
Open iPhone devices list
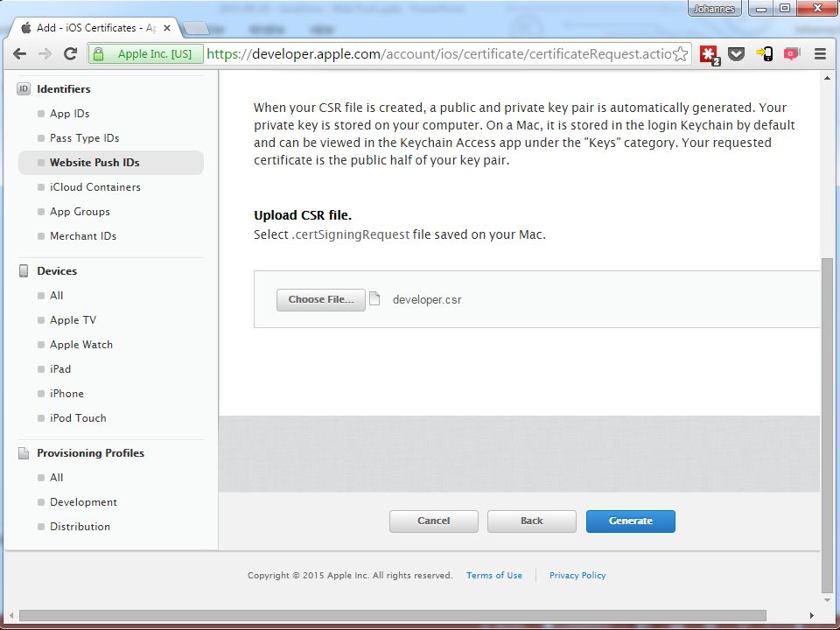66,394
